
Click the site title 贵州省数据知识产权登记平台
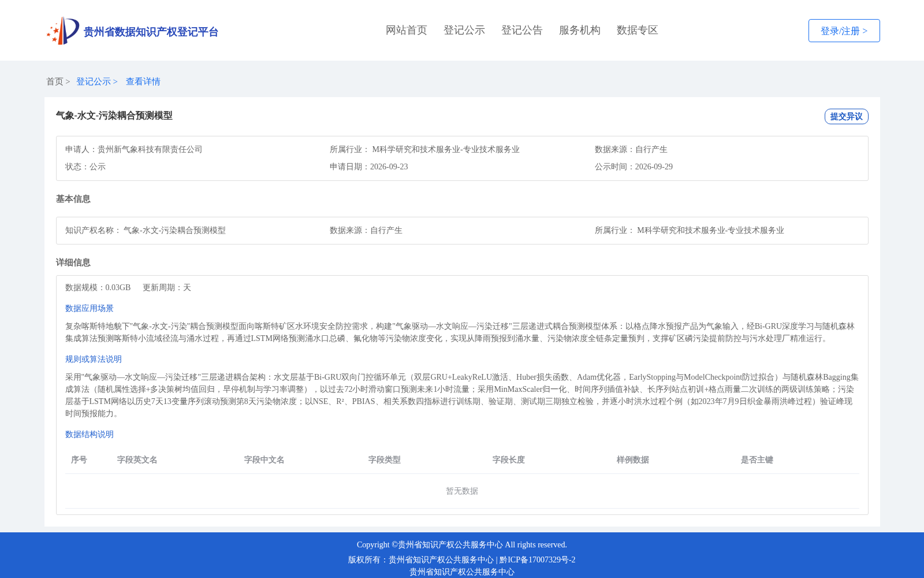pos(151,32)
